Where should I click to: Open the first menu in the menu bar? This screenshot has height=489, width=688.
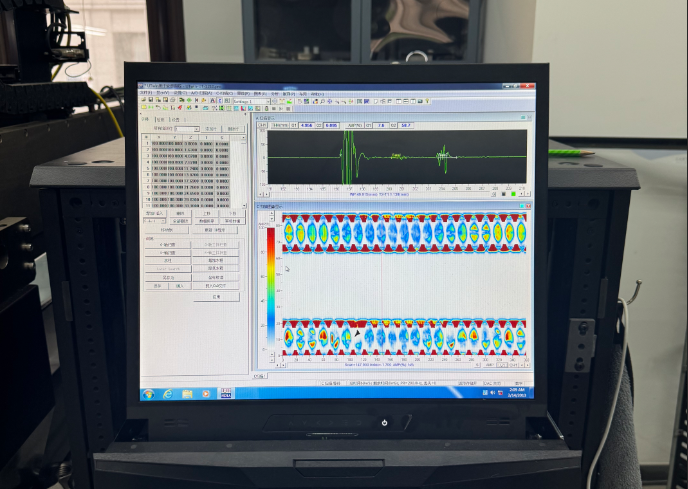[147, 93]
